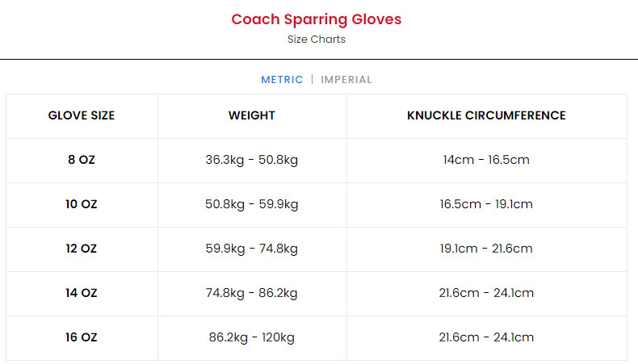The height and width of the screenshot is (364, 638).
Task: Click the Size Charts subtitle
Action: pyautogui.click(x=317, y=40)
